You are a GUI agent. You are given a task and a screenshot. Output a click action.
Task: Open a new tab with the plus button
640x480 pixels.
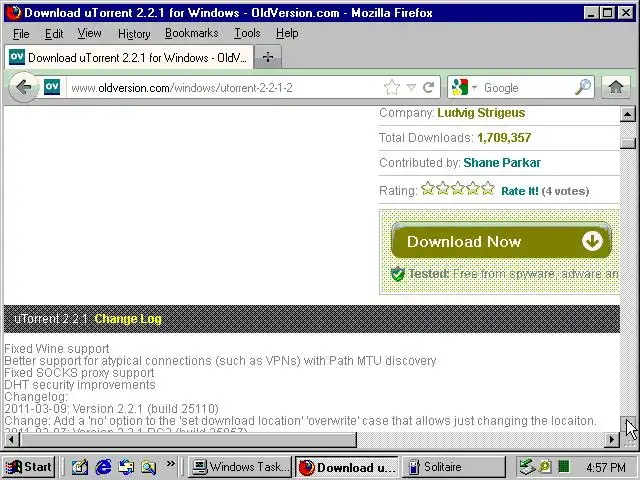268,57
